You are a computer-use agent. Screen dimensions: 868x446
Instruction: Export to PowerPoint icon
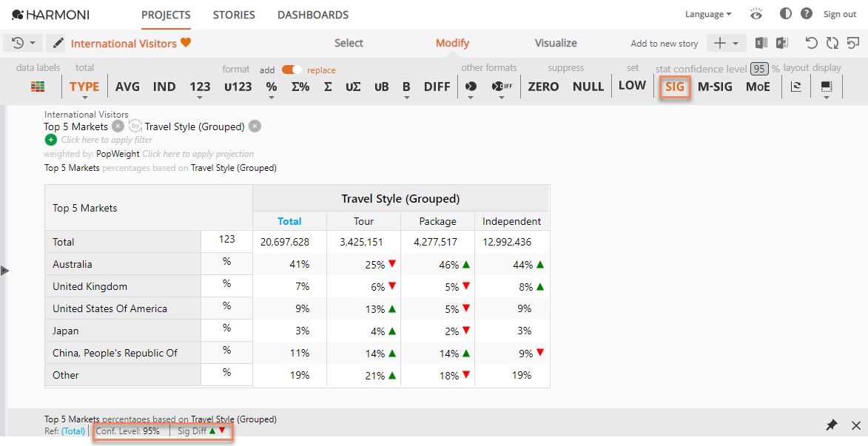(x=782, y=44)
